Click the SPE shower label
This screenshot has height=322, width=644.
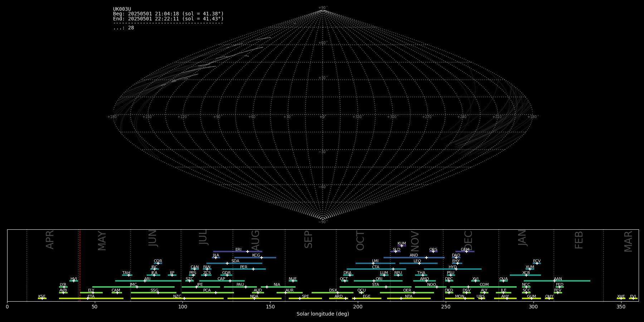tap(306, 297)
